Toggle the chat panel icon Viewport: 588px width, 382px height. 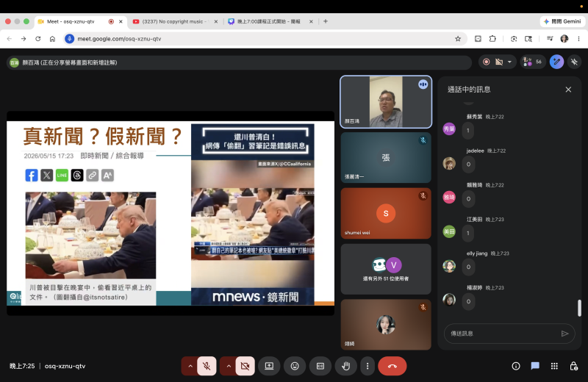tap(535, 366)
